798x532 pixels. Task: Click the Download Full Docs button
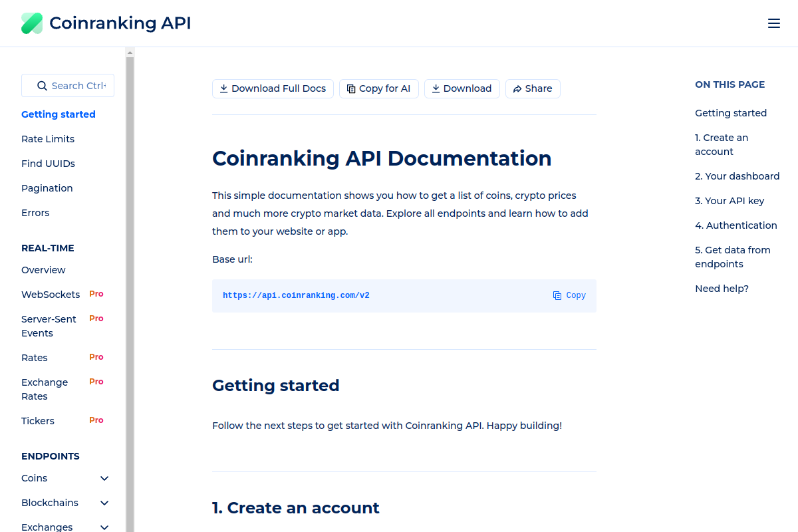coord(273,88)
